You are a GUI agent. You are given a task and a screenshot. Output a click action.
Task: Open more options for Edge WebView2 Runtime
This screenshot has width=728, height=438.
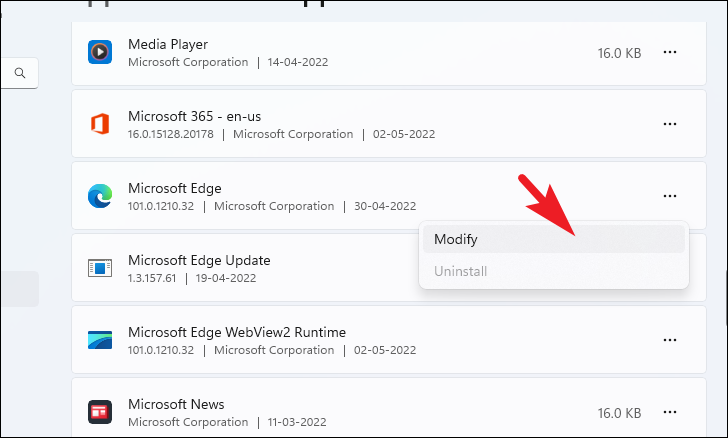[670, 340]
